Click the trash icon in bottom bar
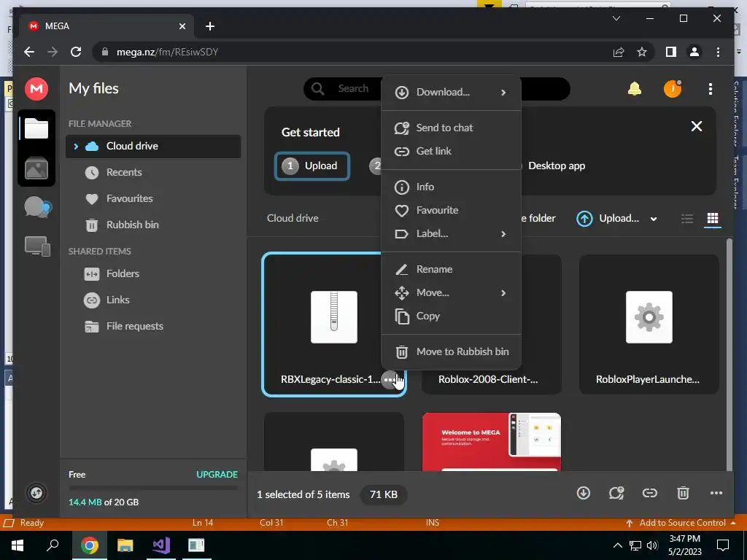 coord(683,493)
